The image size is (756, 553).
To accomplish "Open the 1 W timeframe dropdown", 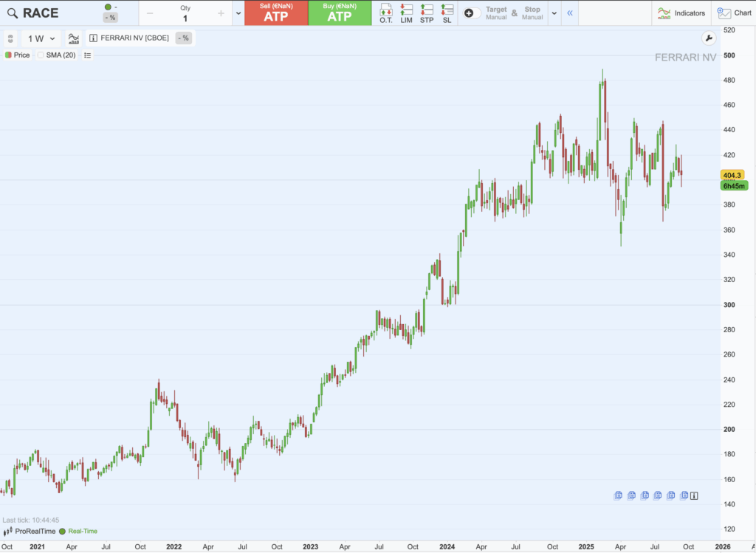I will coord(41,38).
